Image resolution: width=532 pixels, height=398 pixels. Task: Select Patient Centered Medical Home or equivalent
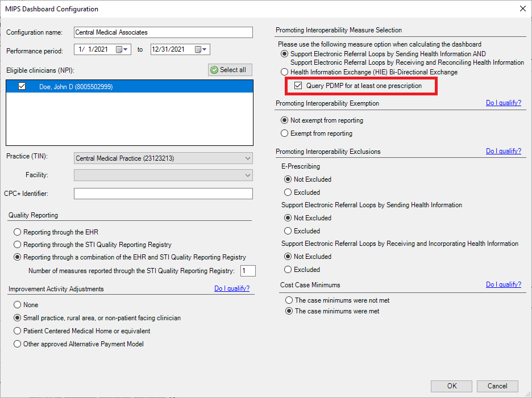pos(17,330)
